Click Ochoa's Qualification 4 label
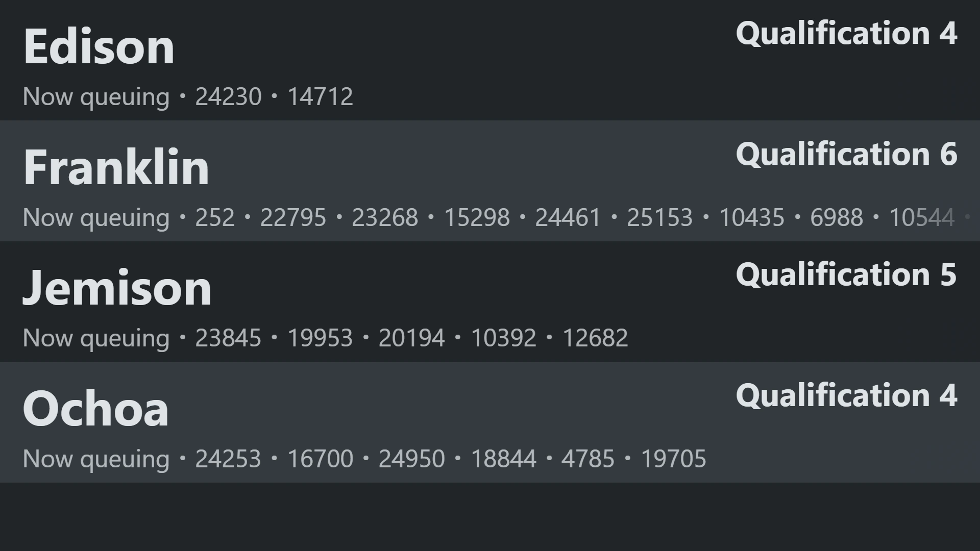This screenshot has width=980, height=551. (846, 395)
